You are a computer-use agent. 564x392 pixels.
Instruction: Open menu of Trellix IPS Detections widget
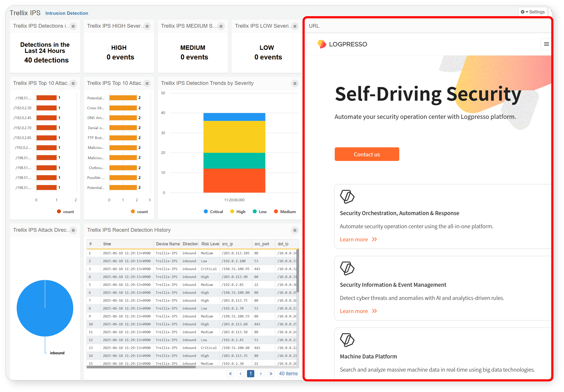coord(73,26)
